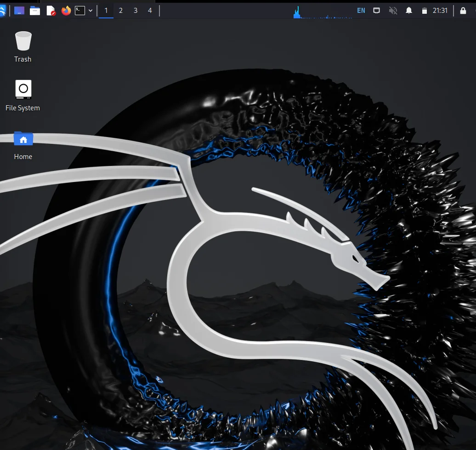Switch to workspace 2
This screenshot has width=476, height=450.
click(121, 11)
